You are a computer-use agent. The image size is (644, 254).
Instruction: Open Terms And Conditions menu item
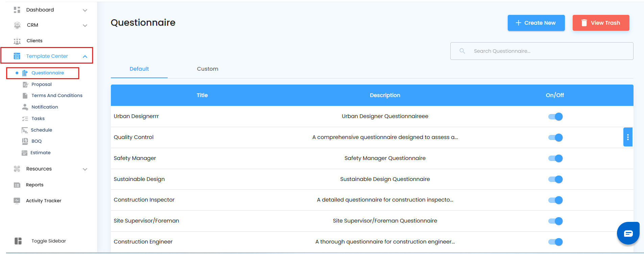(x=57, y=96)
